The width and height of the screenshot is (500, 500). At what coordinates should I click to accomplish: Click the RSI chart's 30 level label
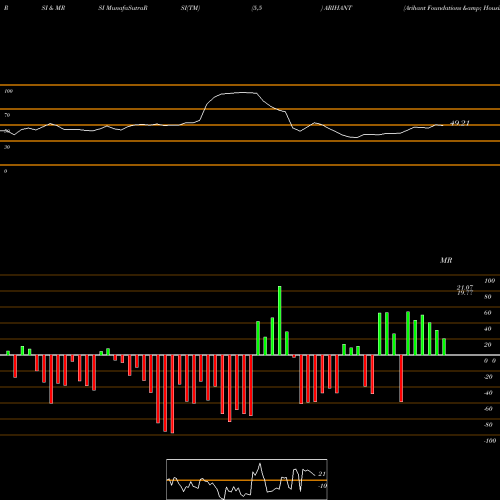pyautogui.click(x=7, y=147)
